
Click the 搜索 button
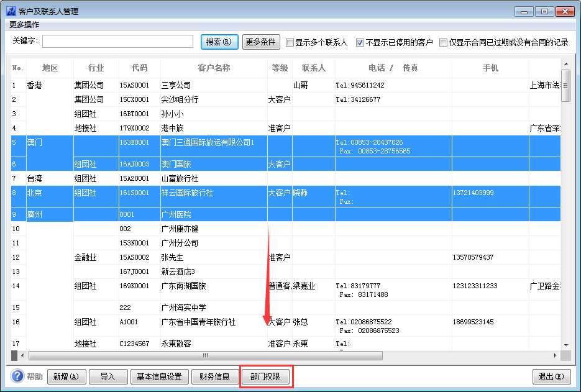coord(219,42)
